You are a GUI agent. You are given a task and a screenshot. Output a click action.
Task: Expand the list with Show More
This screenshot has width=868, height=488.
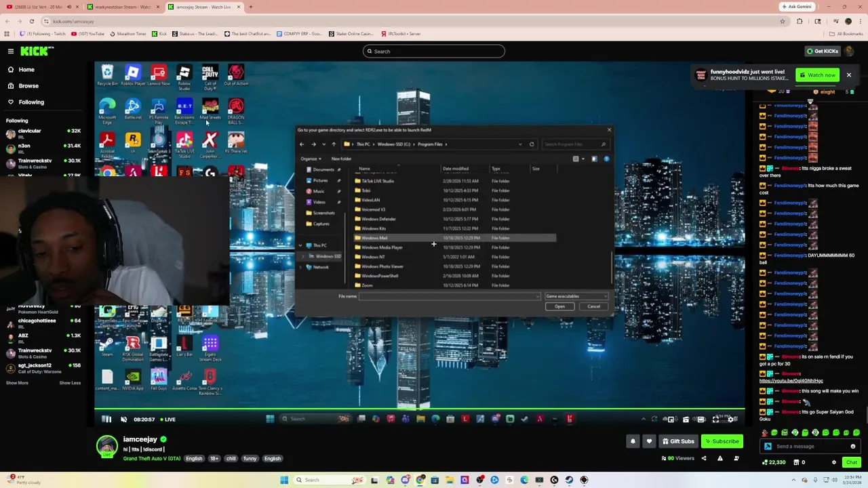click(x=17, y=383)
